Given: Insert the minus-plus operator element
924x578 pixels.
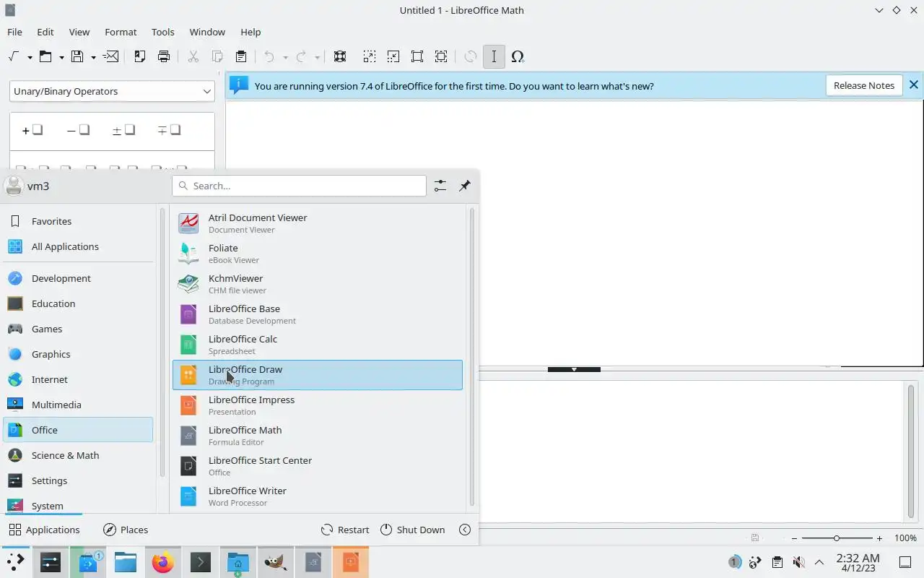Looking at the screenshot, I should click(x=169, y=130).
